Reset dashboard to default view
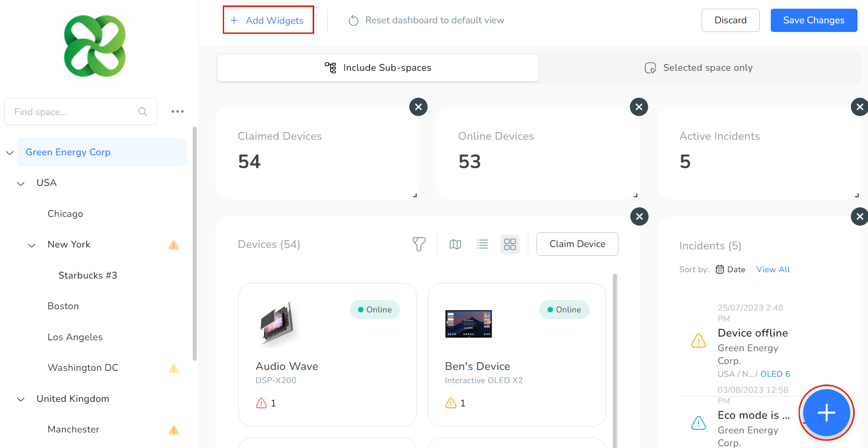The height and width of the screenshot is (448, 868). (x=426, y=20)
